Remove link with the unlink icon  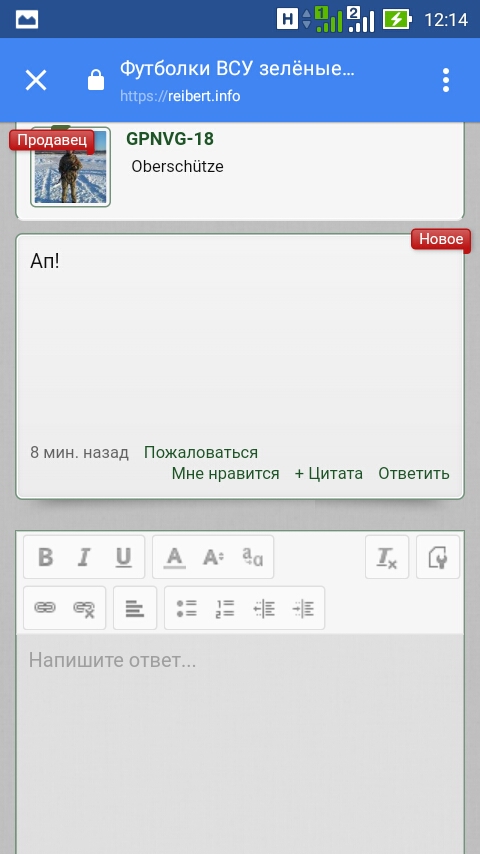[x=84, y=608]
